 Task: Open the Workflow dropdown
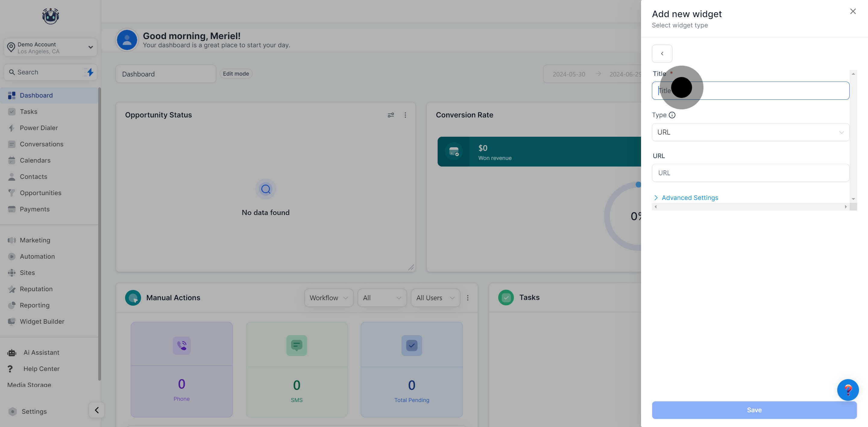point(329,298)
